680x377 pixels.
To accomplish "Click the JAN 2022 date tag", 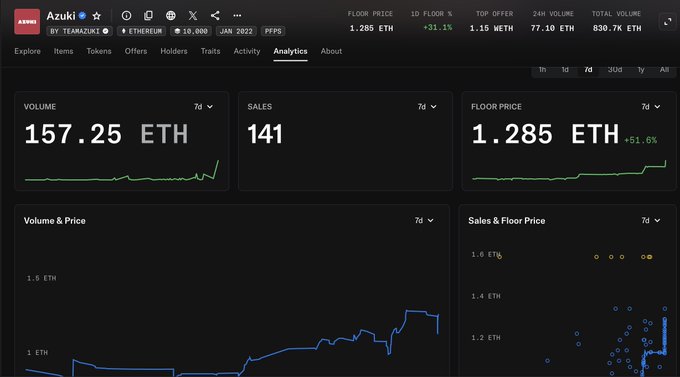I will [x=236, y=31].
